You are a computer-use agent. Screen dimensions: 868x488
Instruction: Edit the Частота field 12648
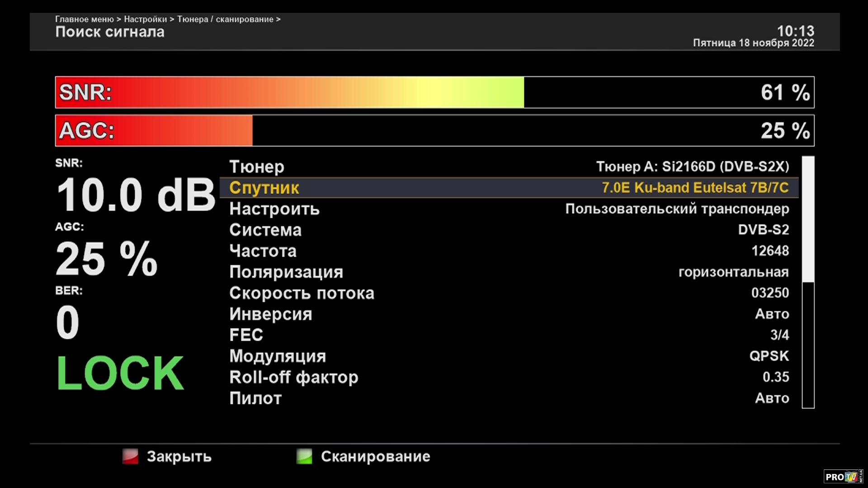[770, 251]
